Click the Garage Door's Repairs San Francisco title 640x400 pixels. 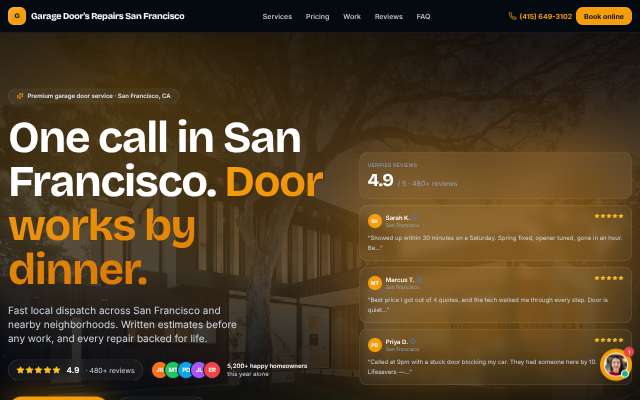pyautogui.click(x=108, y=16)
